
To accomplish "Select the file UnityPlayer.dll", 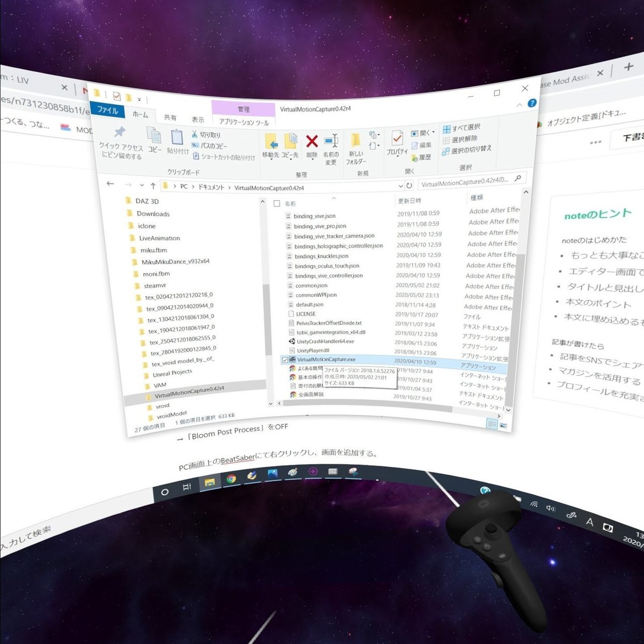I will [x=313, y=350].
